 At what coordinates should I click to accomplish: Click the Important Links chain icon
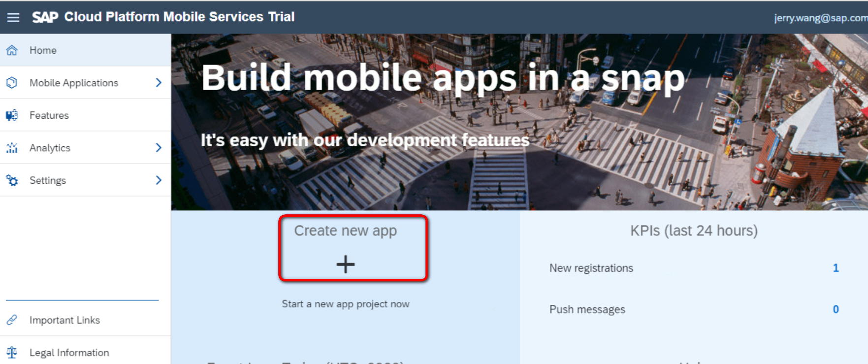click(12, 320)
